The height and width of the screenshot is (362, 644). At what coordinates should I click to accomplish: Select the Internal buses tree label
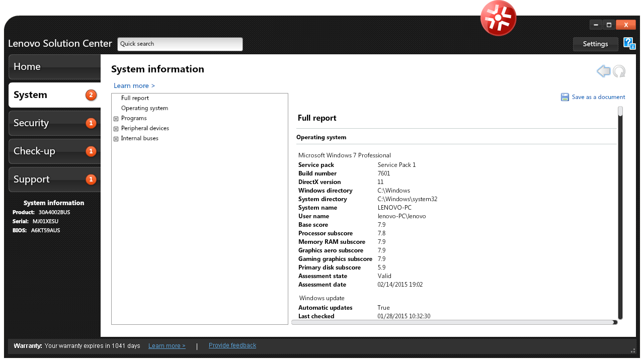[139, 138]
